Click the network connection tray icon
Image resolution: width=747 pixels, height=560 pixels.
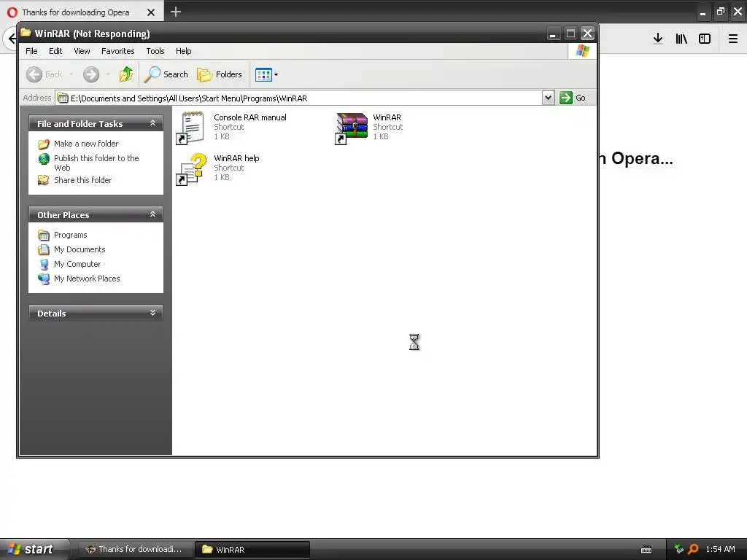coord(679,549)
